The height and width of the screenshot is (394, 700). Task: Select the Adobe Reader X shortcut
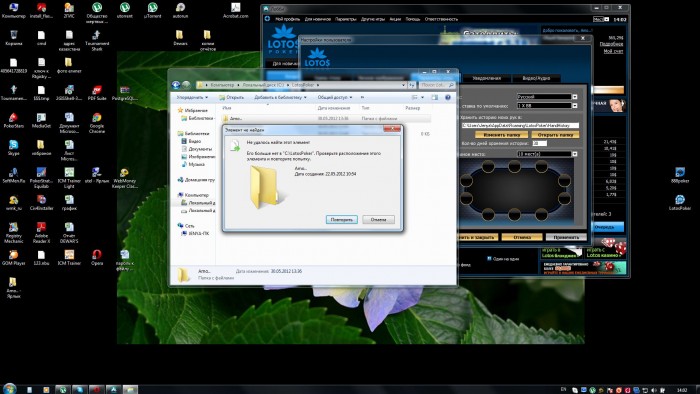pyautogui.click(x=41, y=233)
